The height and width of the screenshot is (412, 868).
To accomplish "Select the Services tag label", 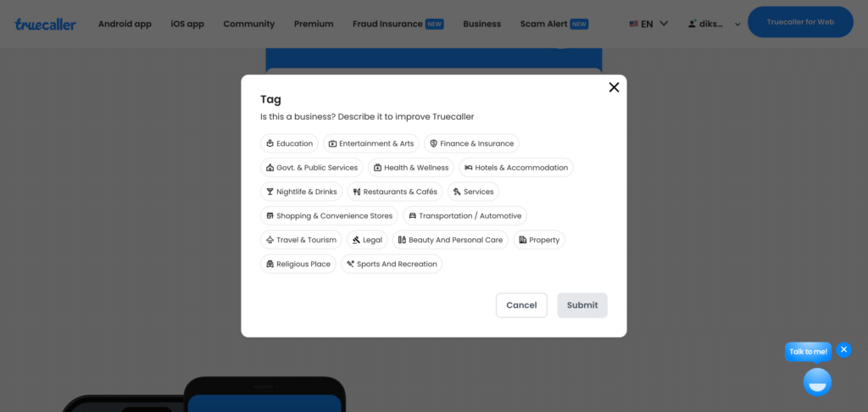I will pos(479,192).
